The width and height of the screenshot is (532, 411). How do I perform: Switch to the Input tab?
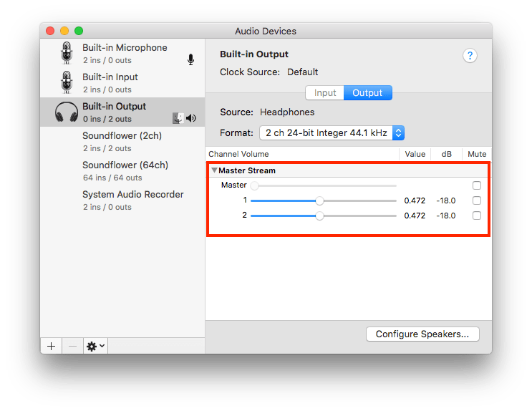[x=325, y=93]
